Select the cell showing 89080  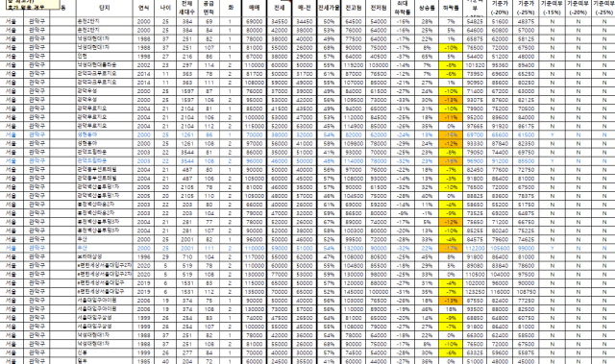click(475, 266)
